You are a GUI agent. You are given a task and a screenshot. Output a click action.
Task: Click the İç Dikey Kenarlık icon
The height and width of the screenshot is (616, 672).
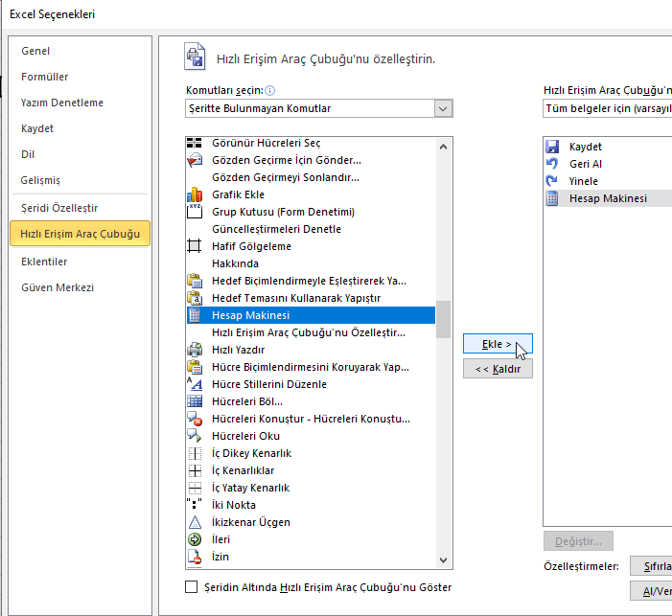tap(195, 453)
